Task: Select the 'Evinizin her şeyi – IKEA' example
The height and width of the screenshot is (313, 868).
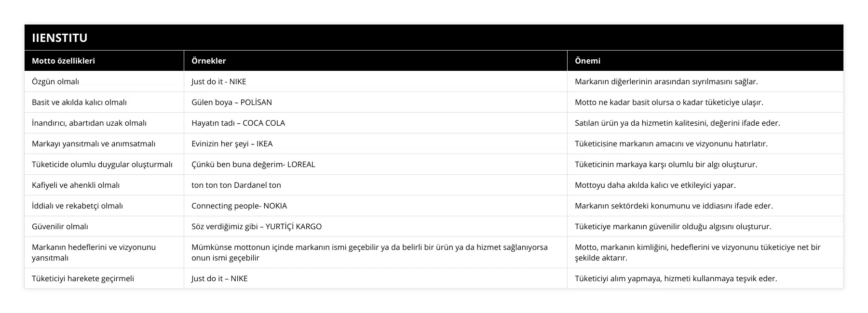Action: (232, 143)
